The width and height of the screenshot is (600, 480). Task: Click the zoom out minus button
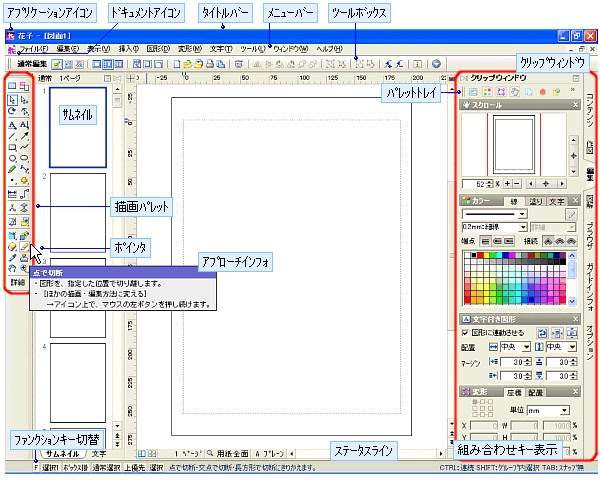(x=517, y=184)
